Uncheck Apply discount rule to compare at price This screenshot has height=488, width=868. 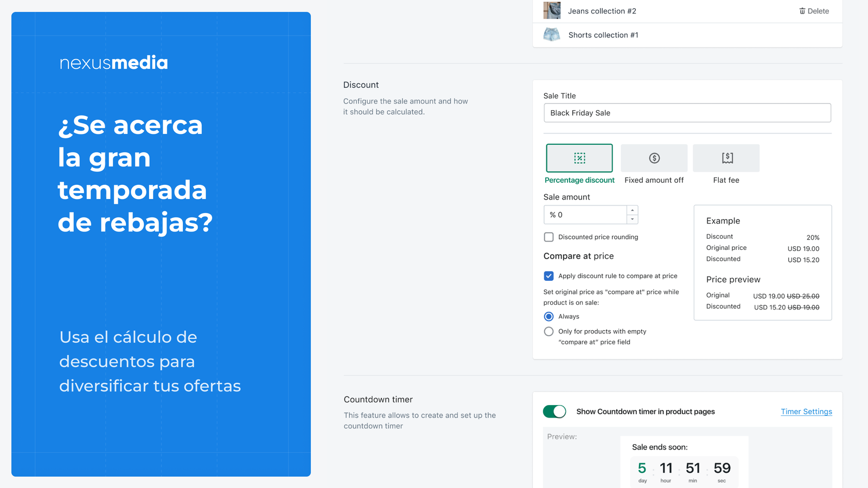pos(549,276)
